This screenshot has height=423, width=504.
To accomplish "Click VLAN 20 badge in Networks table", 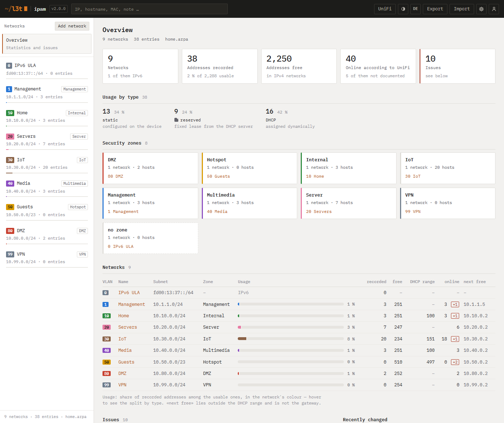I will click(x=106, y=327).
